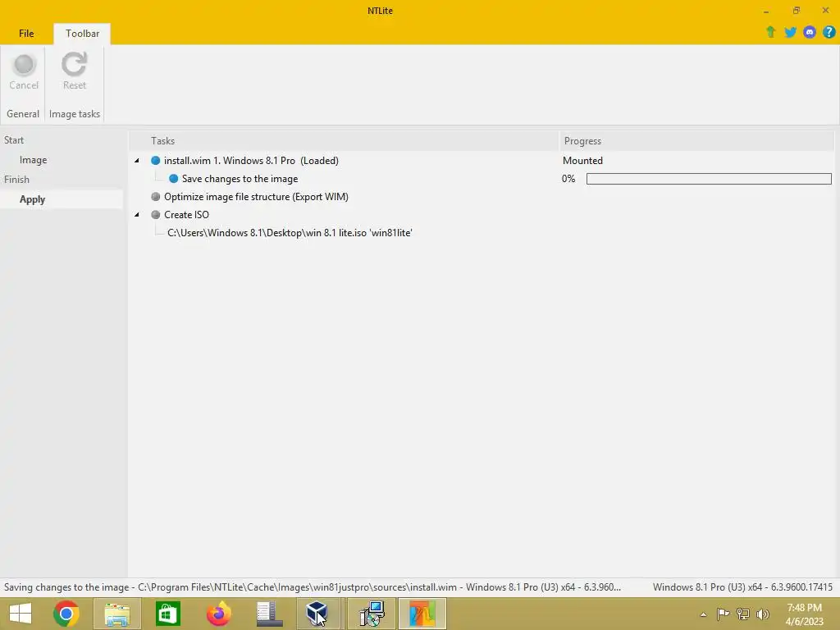Click gray dot beside Optimize image task
Image resolution: width=840 pixels, height=630 pixels.
[155, 197]
